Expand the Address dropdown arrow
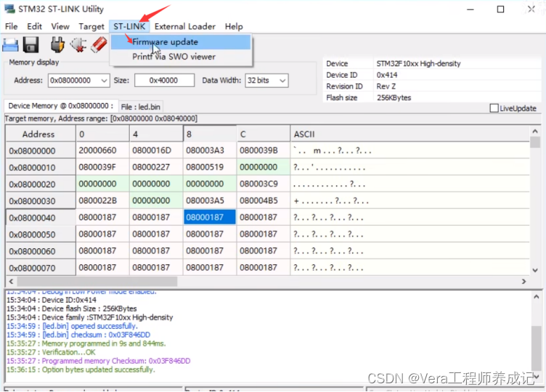Image resolution: width=546 pixels, height=392 pixels. (104, 81)
